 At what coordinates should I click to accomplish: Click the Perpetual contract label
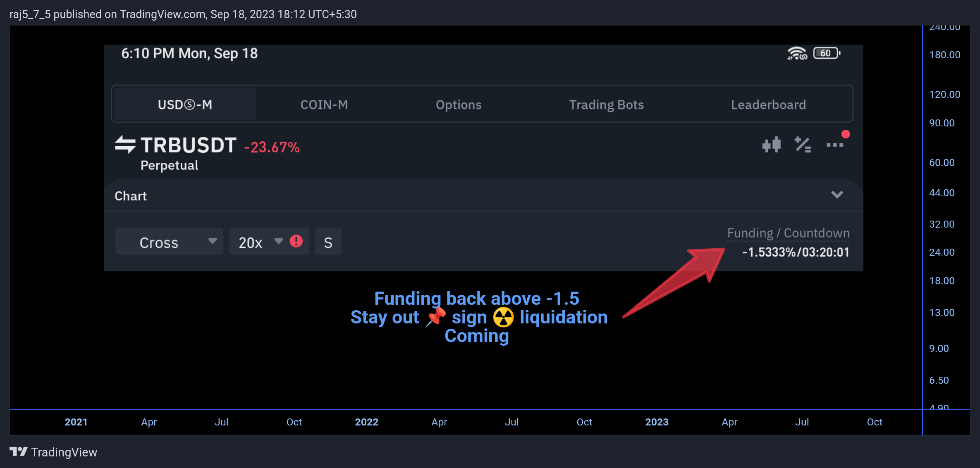coord(169,165)
